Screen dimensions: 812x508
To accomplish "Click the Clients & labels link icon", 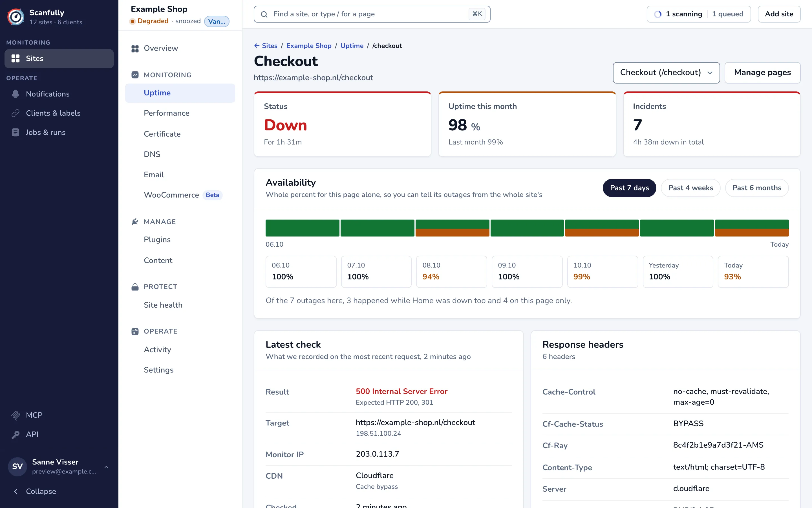I will tap(16, 113).
